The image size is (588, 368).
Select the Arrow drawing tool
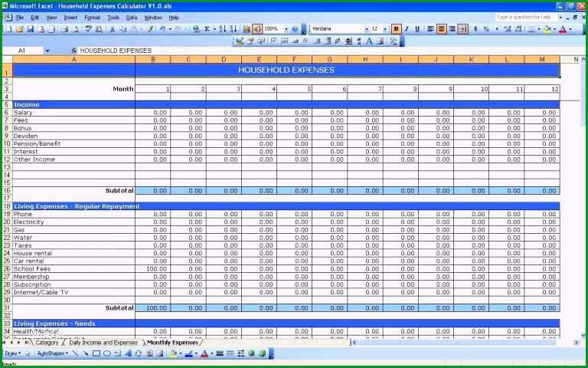[86, 353]
